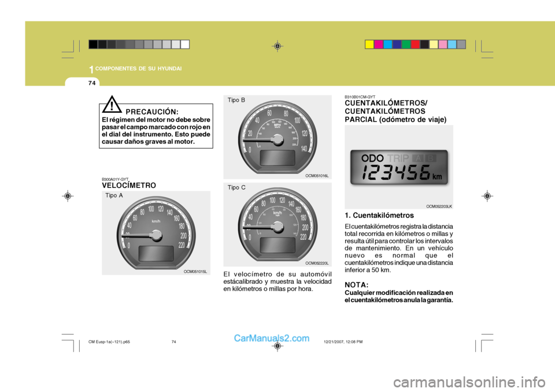
Task: Click the 'Tipo C' label
Action: click(236, 188)
